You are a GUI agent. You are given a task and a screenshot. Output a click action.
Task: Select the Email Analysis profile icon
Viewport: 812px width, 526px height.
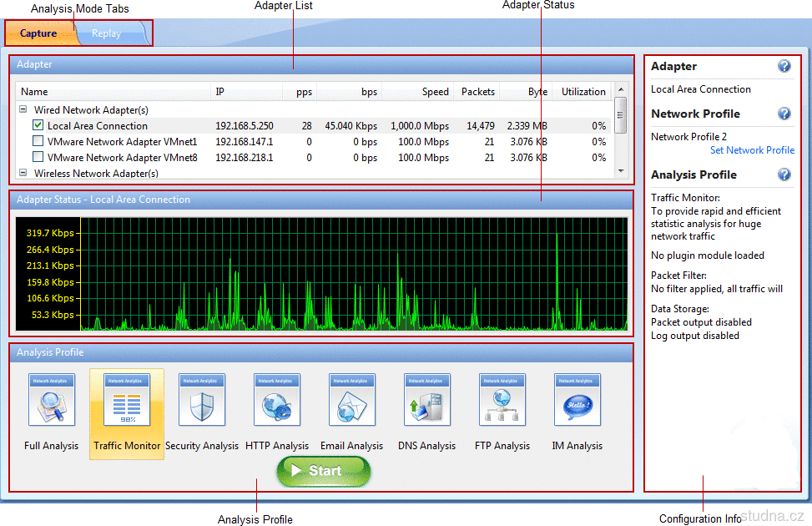click(352, 401)
